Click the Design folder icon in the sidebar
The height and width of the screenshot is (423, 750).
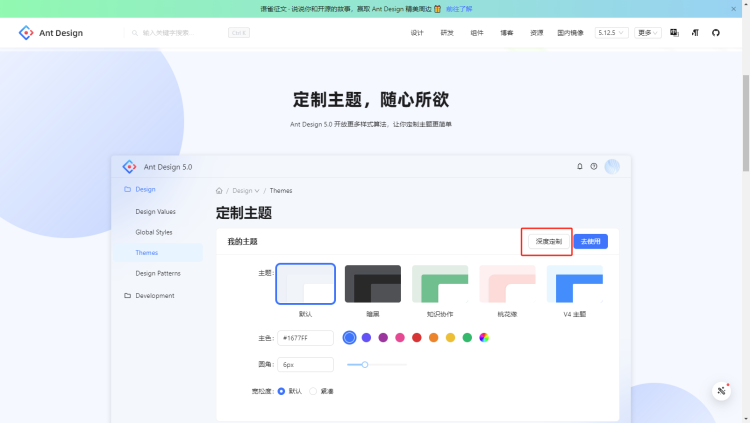[x=127, y=189]
